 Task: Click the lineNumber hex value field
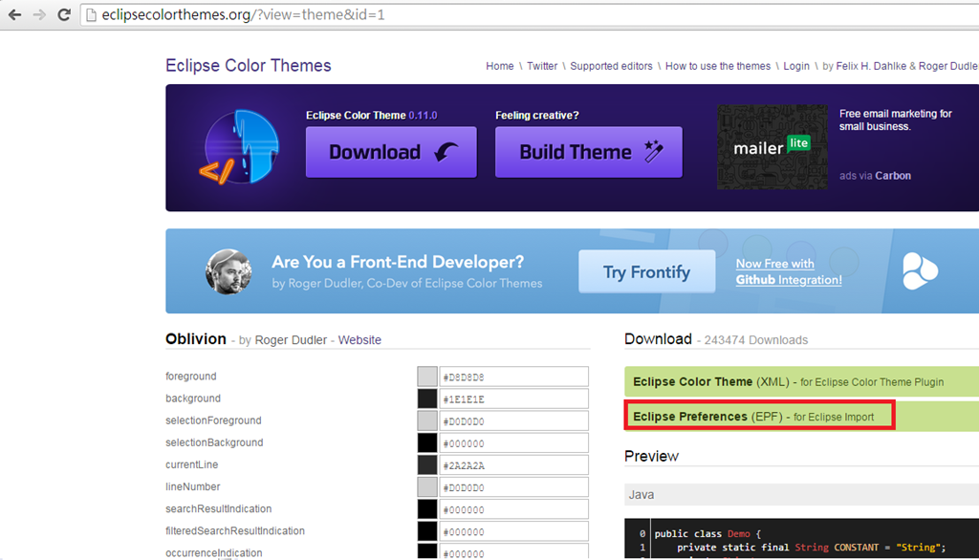[513, 487]
